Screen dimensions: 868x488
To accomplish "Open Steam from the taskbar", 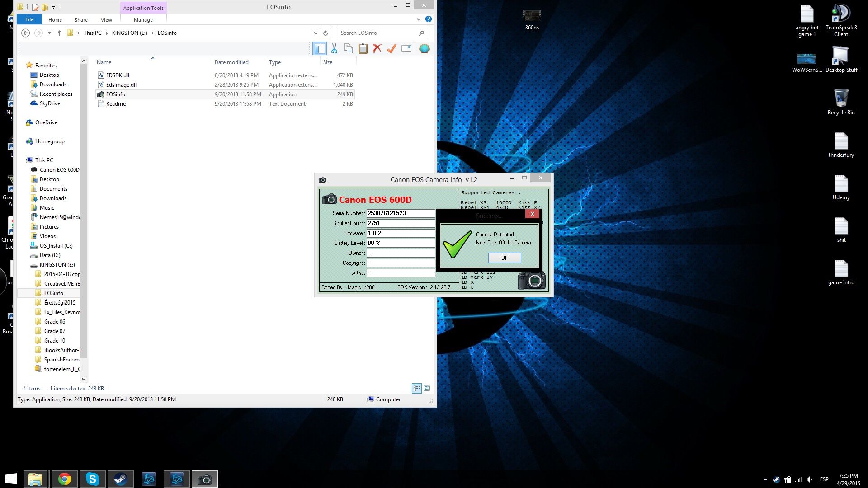I will click(x=120, y=479).
